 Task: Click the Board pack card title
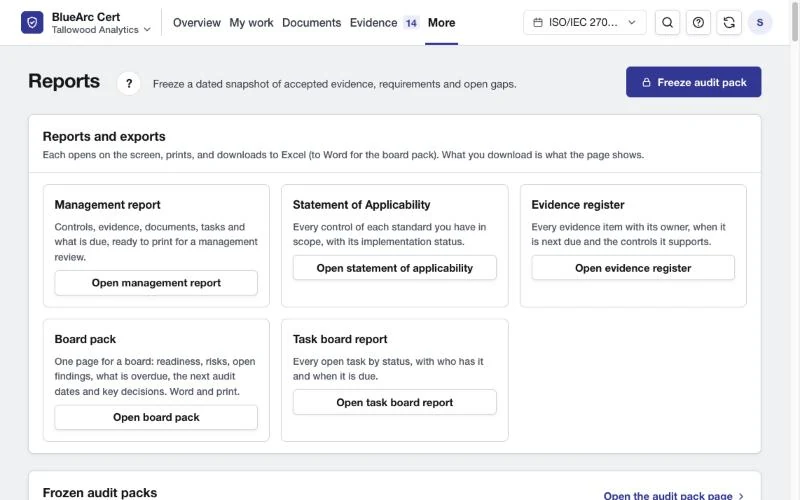(x=85, y=339)
